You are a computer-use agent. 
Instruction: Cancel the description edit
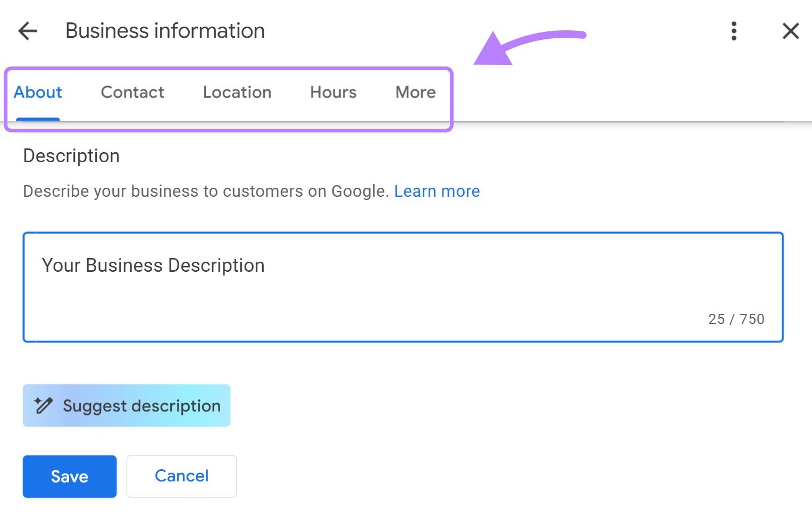tap(181, 476)
